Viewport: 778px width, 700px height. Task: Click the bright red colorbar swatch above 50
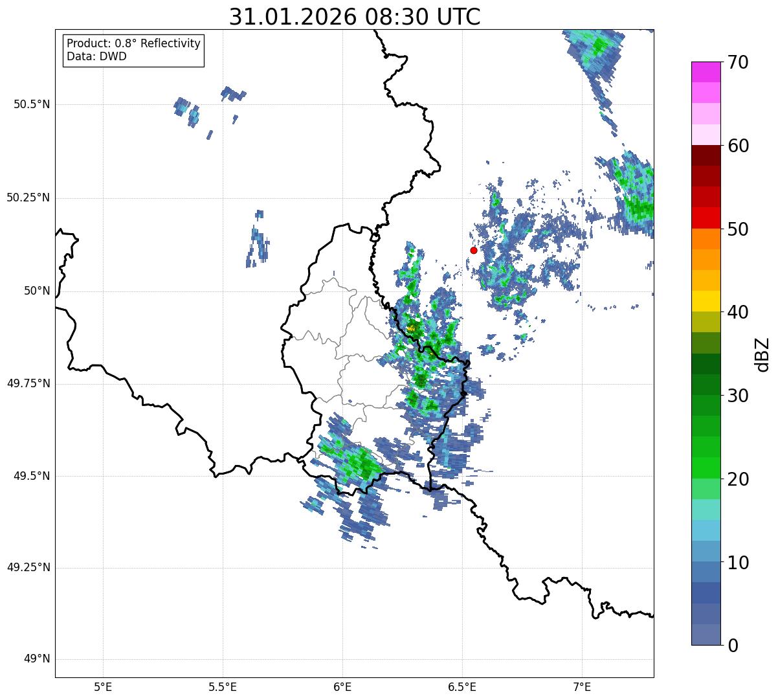[x=706, y=218]
